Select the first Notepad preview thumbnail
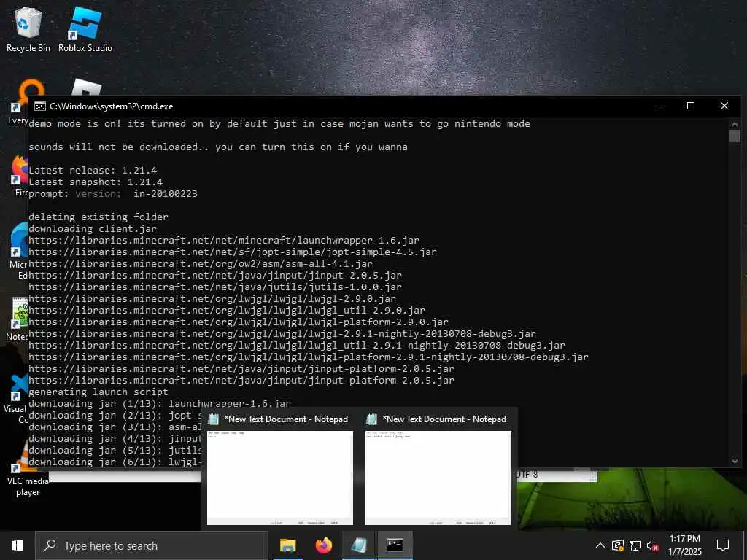The width and height of the screenshot is (747, 560). [280, 478]
